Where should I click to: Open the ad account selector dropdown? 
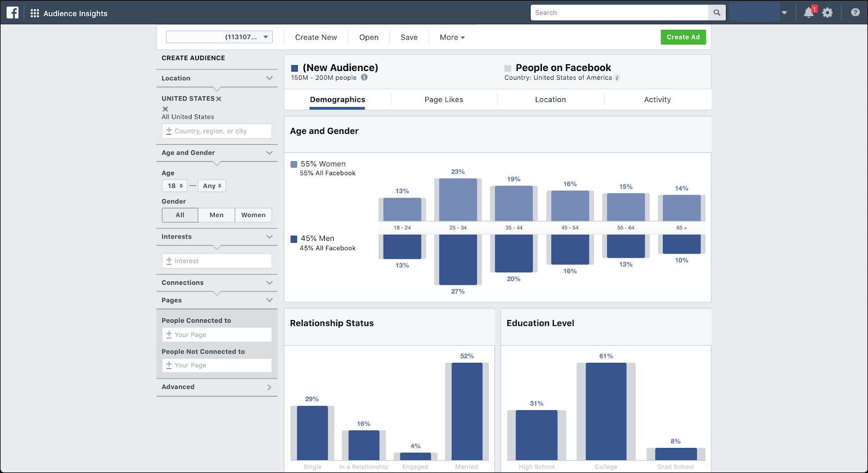(219, 37)
